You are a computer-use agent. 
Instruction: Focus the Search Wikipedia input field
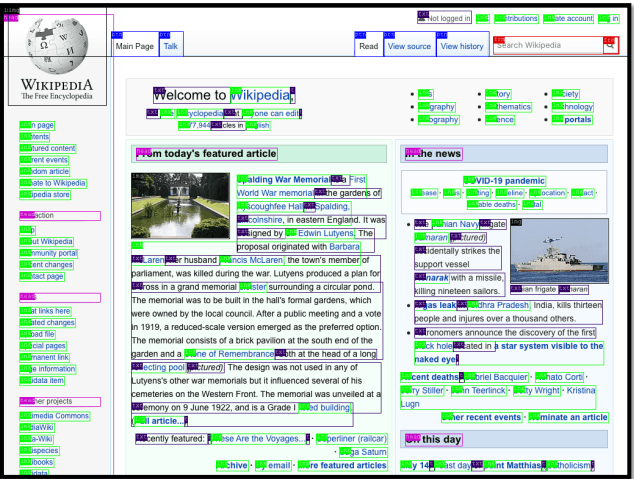pos(548,46)
